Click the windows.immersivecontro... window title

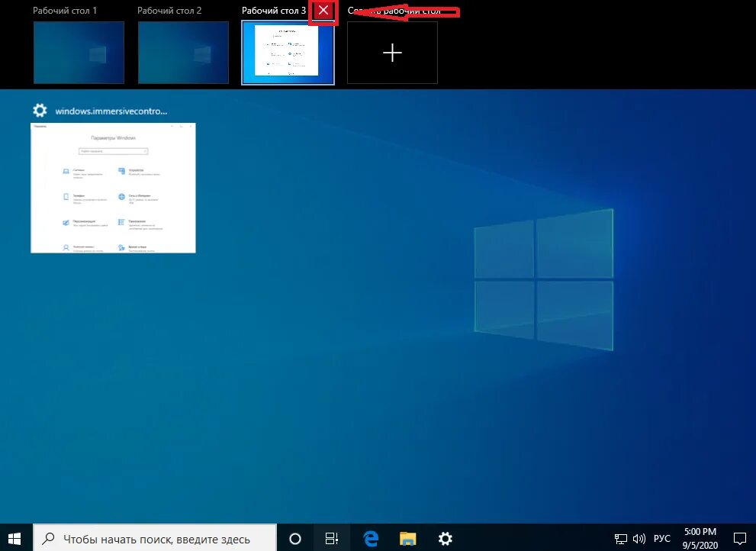111,111
